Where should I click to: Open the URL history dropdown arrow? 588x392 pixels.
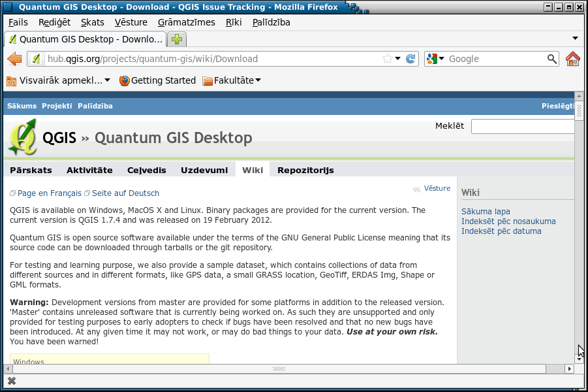click(398, 59)
